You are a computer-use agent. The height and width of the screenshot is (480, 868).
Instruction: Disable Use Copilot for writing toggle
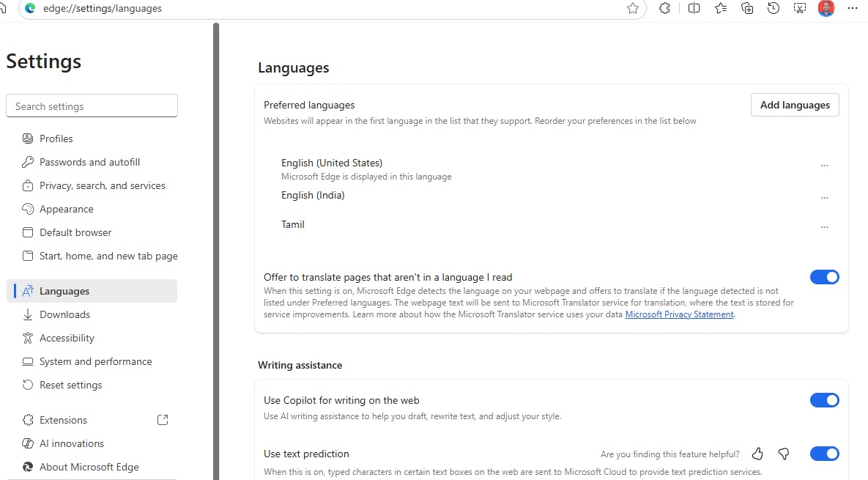[x=824, y=400]
